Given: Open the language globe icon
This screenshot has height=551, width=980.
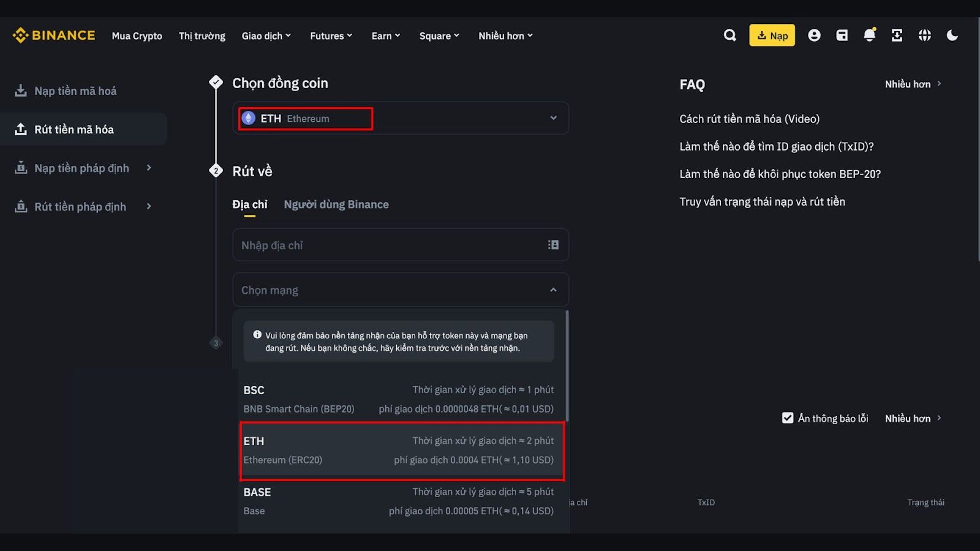Looking at the screenshot, I should (925, 36).
